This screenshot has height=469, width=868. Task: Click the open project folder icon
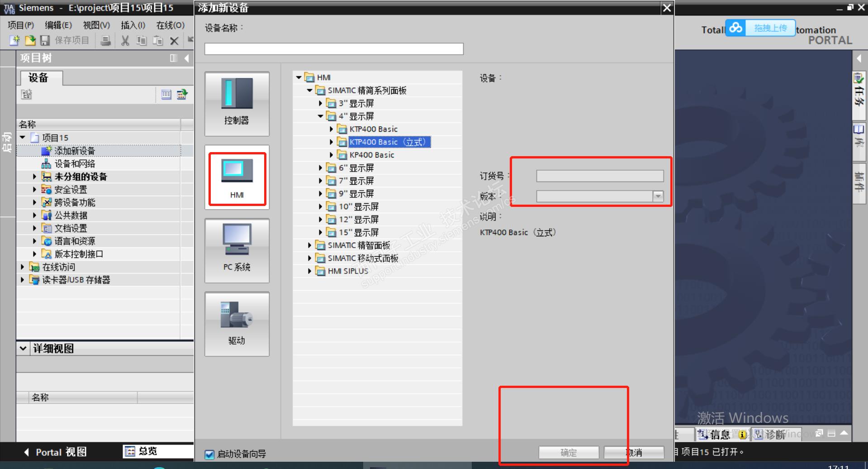coord(30,41)
